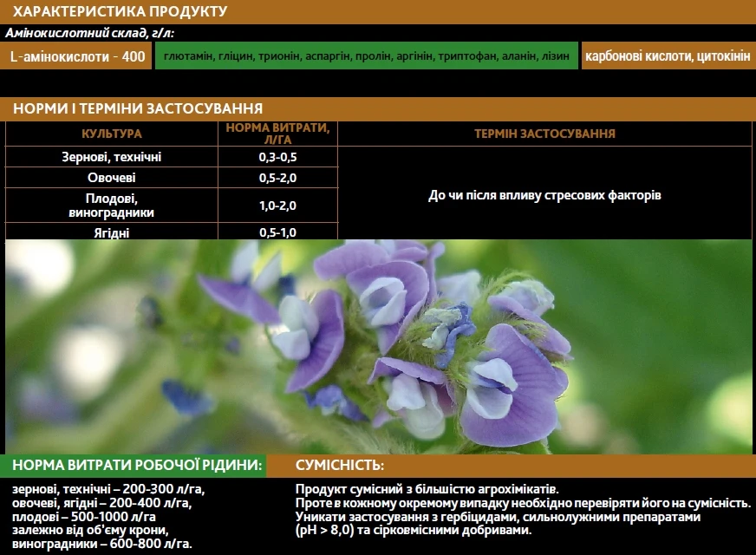Select the 1,0-2,0 rate cell

277,206
